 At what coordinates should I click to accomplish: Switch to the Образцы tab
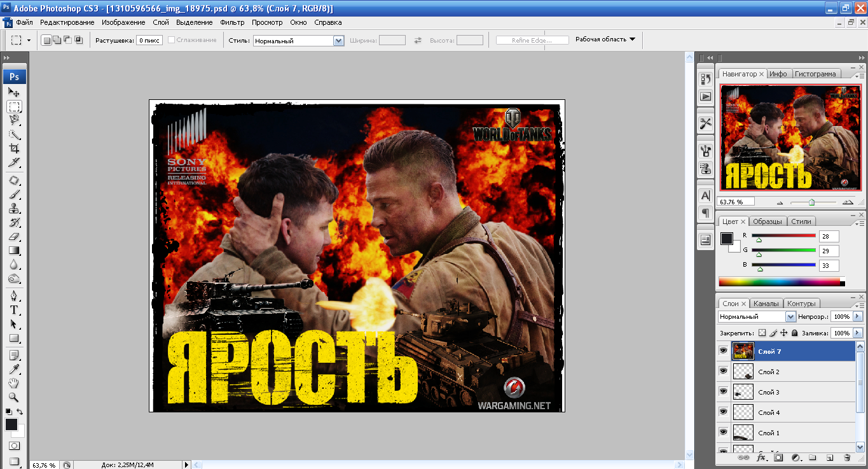pos(768,221)
